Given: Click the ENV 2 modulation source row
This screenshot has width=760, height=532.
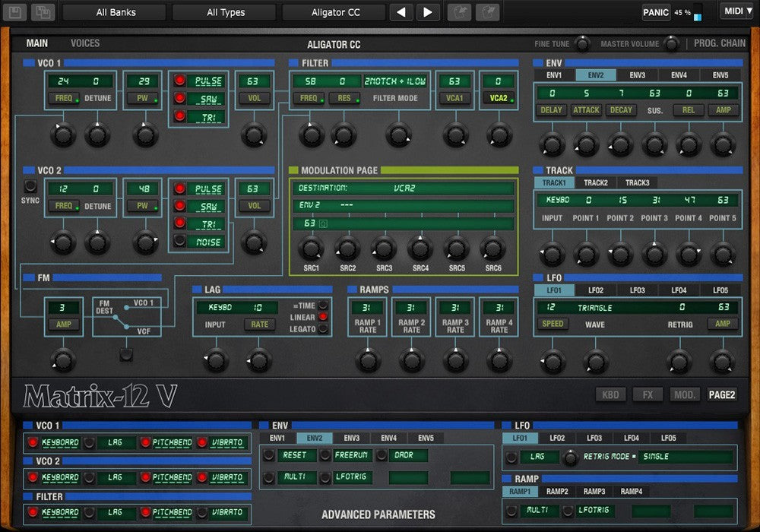Looking at the screenshot, I should (404, 205).
